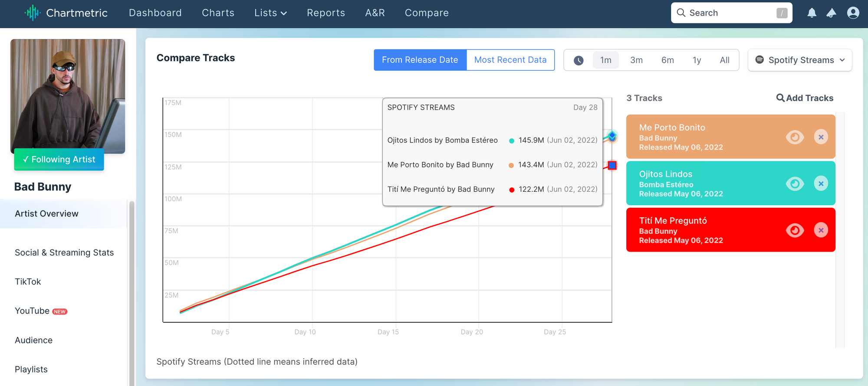Click the orange dot beside Me Porto Bonito tooltip row
Viewport: 868px width, 386px height.
coord(511,165)
